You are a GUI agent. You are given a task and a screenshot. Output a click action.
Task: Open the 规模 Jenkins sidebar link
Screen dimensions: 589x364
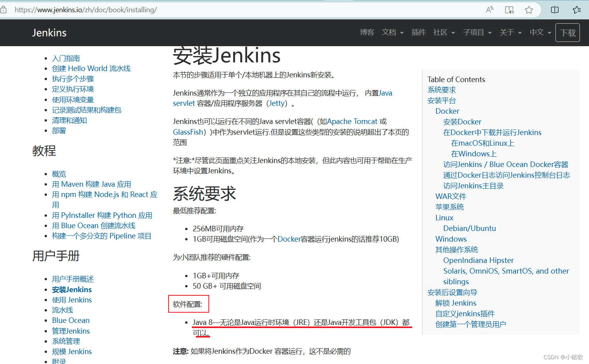click(72, 352)
